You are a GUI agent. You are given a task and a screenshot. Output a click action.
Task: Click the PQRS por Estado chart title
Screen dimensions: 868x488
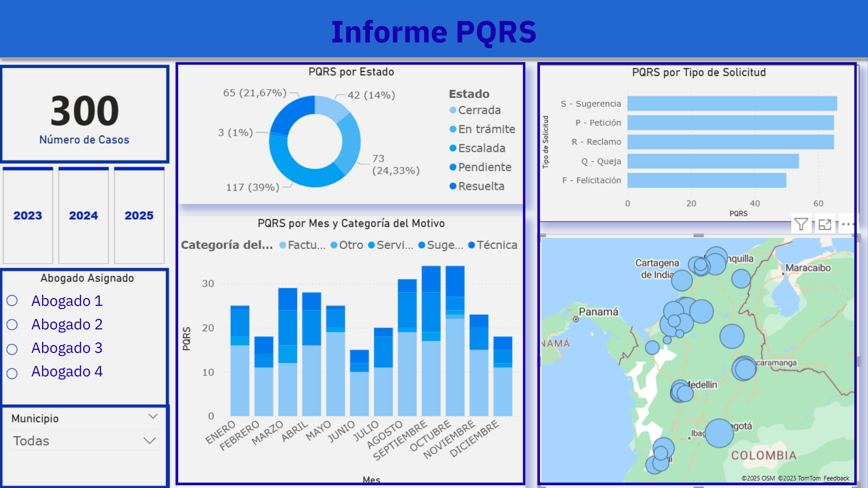point(351,72)
